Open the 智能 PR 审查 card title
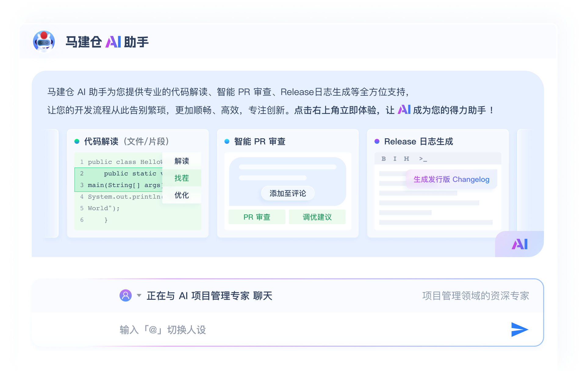This screenshot has width=588, height=371. click(260, 141)
